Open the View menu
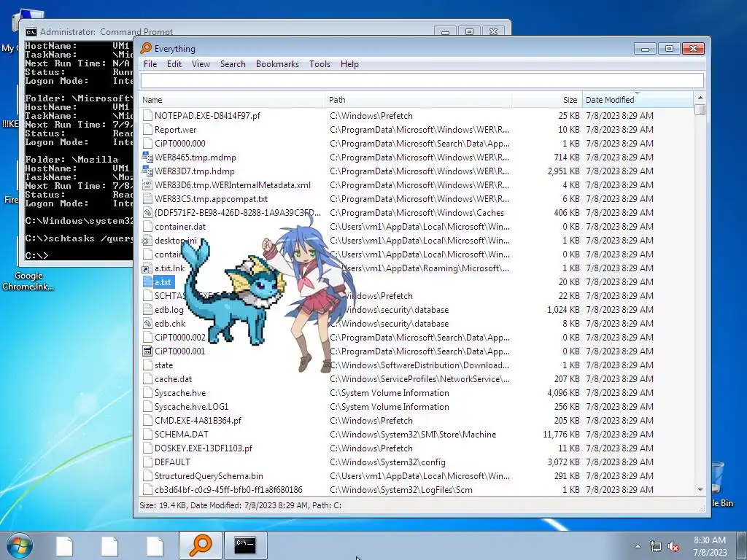Screen dimensions: 747x560 tap(201, 64)
